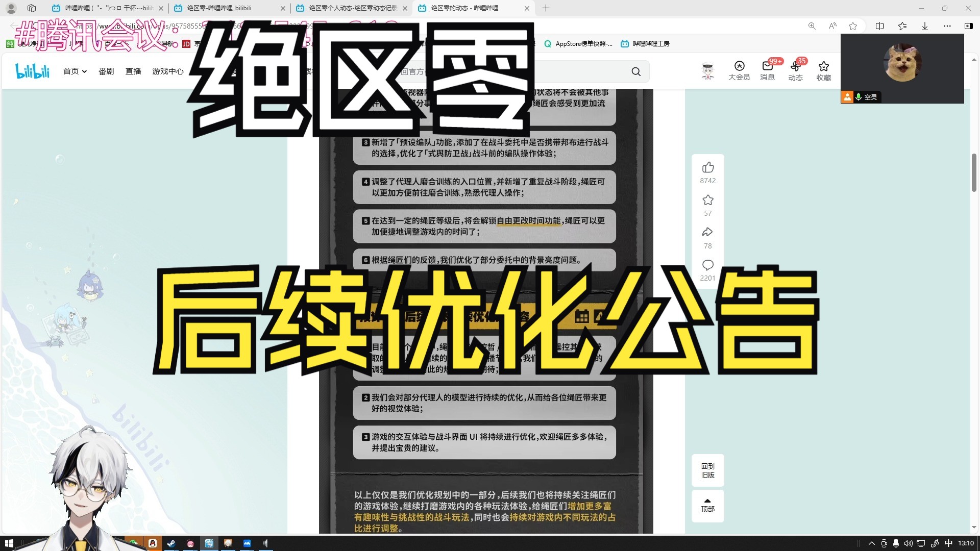
Task: Click the orange person icon in meeting overlay
Action: coord(847,97)
